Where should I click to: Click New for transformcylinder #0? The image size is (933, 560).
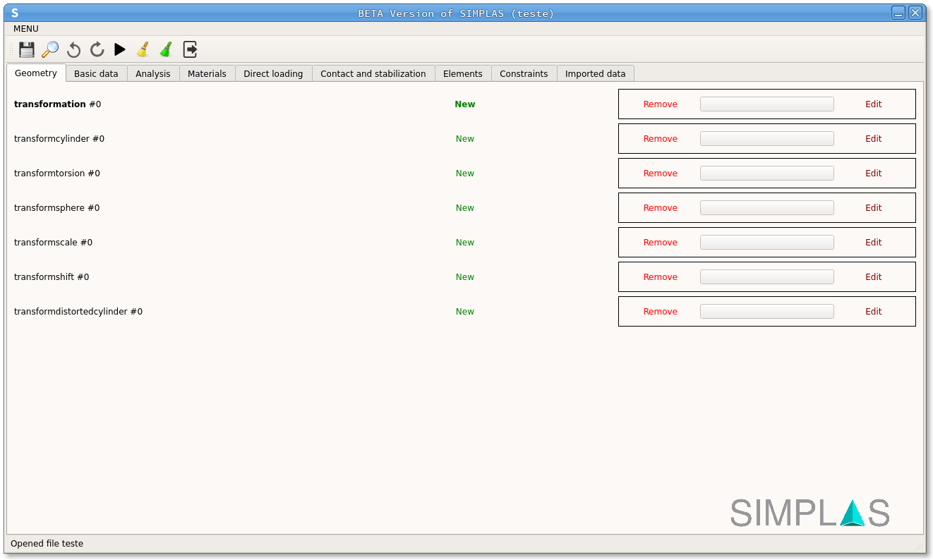coord(464,139)
